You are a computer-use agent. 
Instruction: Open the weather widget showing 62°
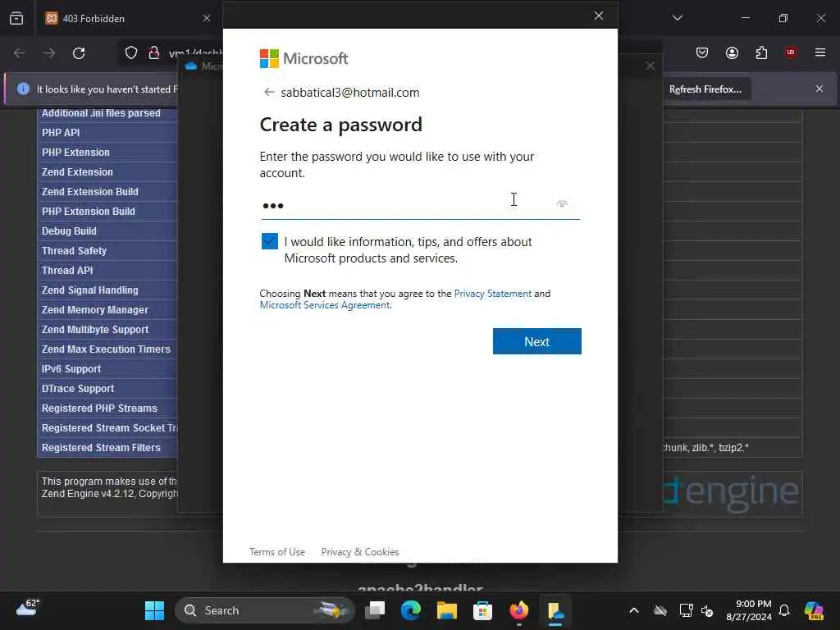click(x=28, y=608)
